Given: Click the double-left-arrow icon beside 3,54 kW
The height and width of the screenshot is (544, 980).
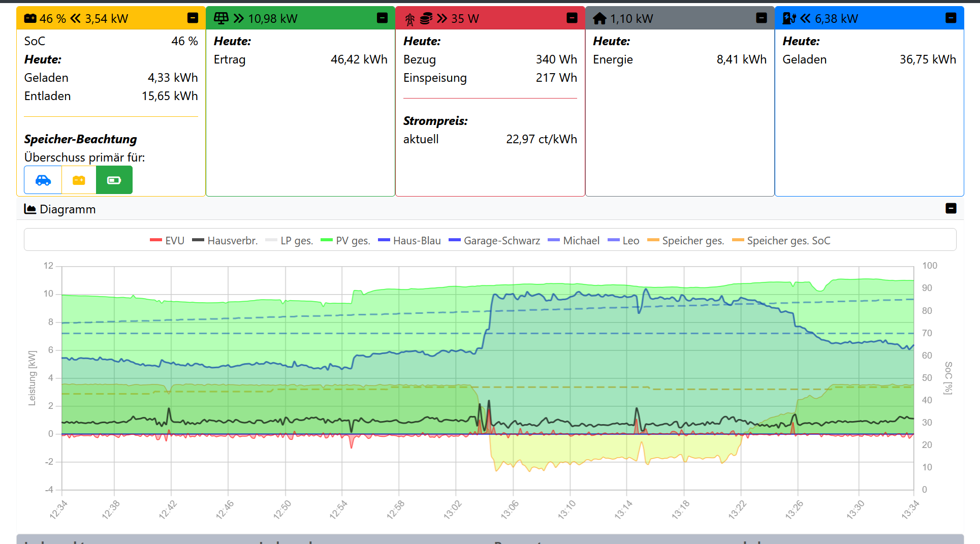Looking at the screenshot, I should (75, 18).
